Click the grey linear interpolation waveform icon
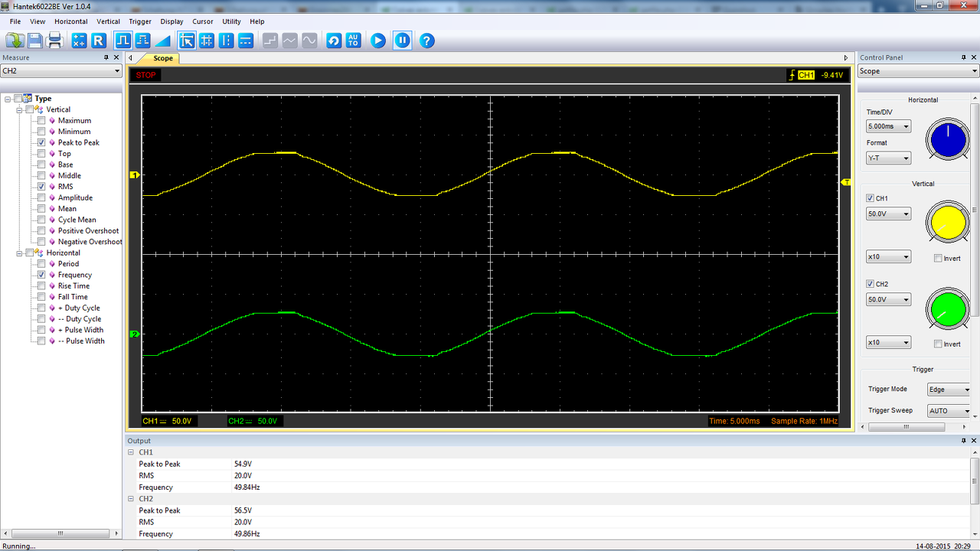 (x=289, y=41)
